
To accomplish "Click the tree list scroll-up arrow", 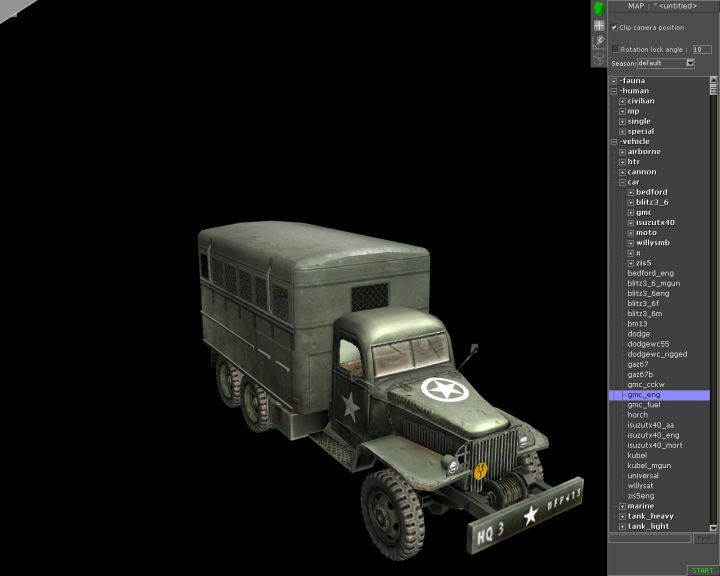I will (714, 81).
